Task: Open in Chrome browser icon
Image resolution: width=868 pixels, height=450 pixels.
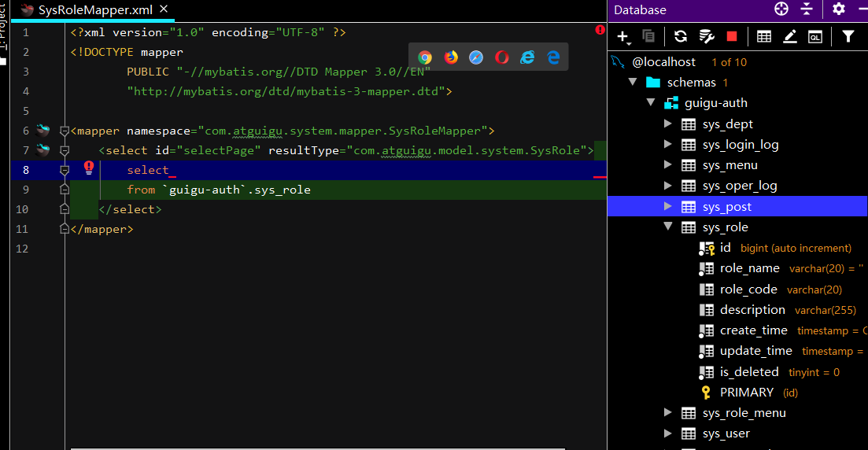Action: pyautogui.click(x=425, y=57)
